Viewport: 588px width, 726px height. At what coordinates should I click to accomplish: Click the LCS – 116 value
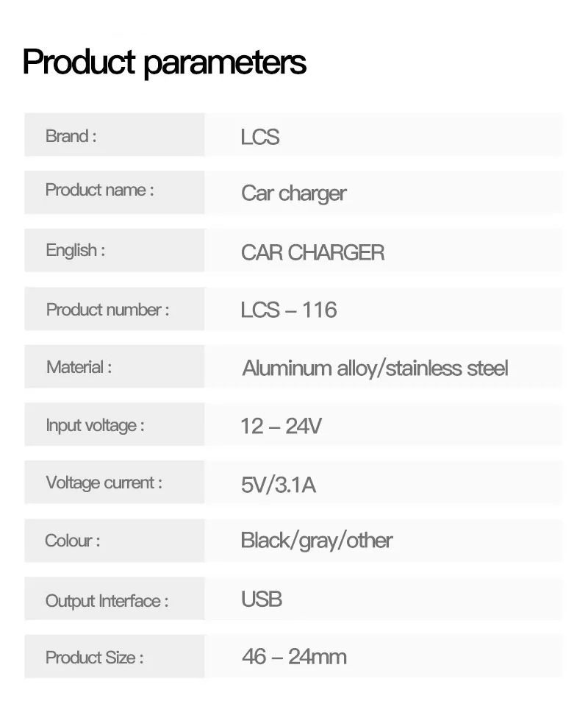coord(289,310)
